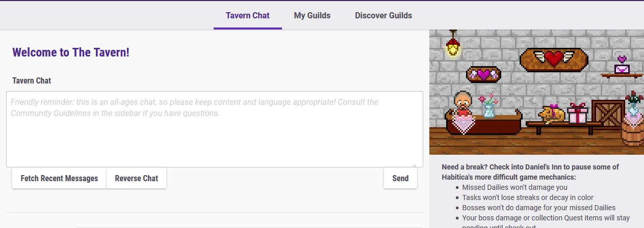Click the innkeeper Daniel character in the tavern
Screen dimensions: 644x228
(x=462, y=105)
